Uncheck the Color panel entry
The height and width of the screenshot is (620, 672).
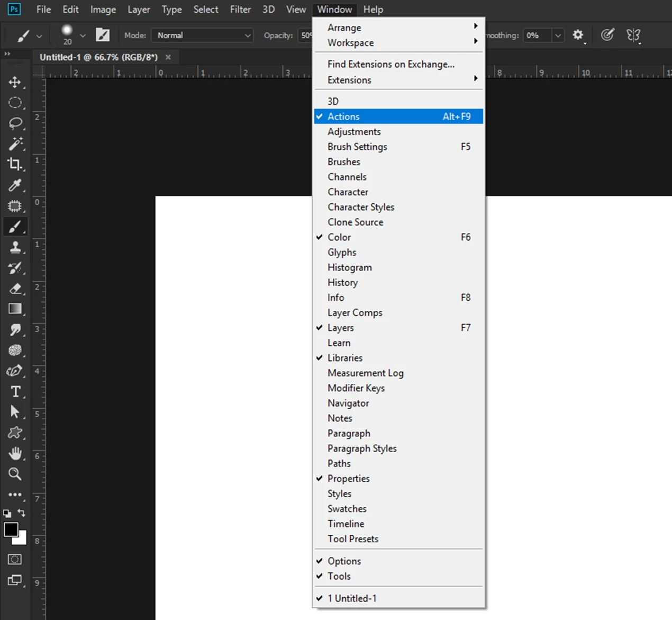pos(398,237)
